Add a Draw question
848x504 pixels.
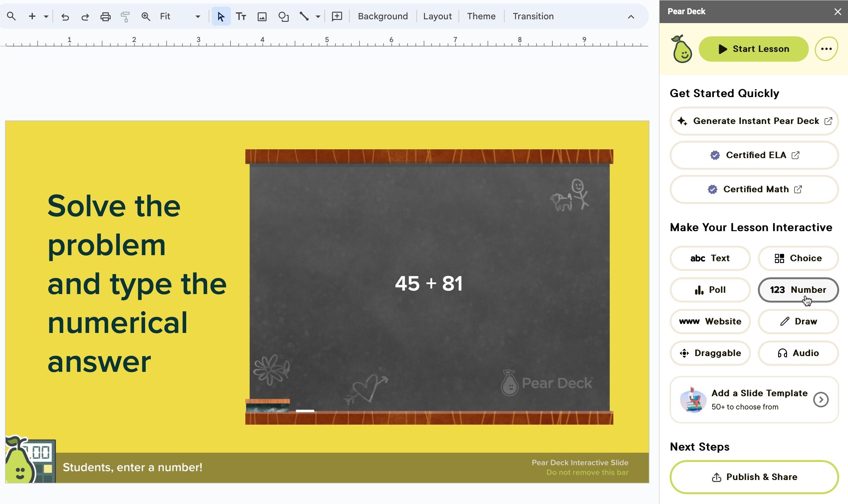798,321
